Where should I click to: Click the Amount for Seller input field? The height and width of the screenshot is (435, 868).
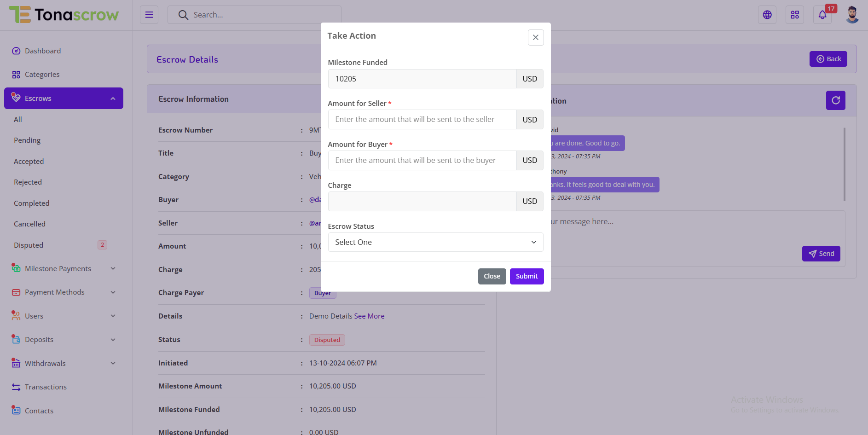coord(422,120)
